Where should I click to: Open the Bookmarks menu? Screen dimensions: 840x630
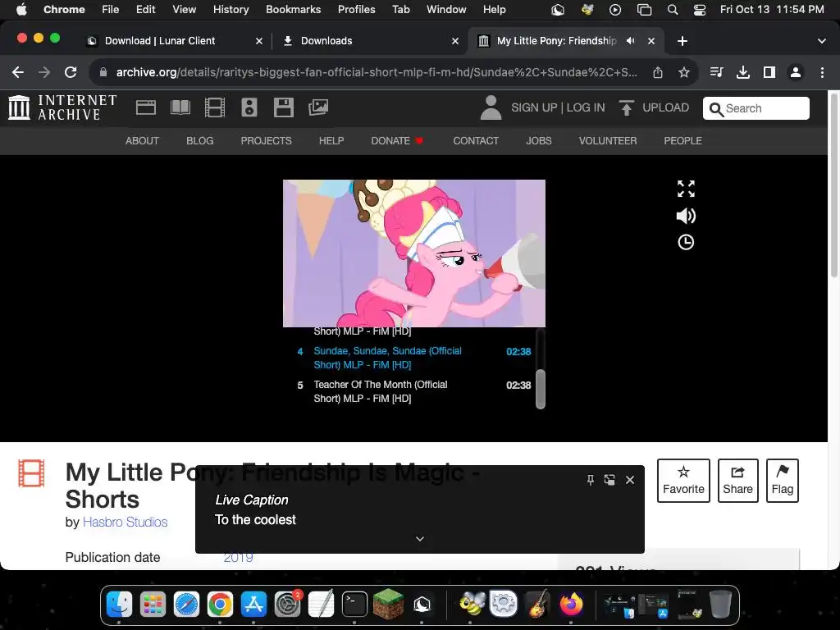point(293,10)
